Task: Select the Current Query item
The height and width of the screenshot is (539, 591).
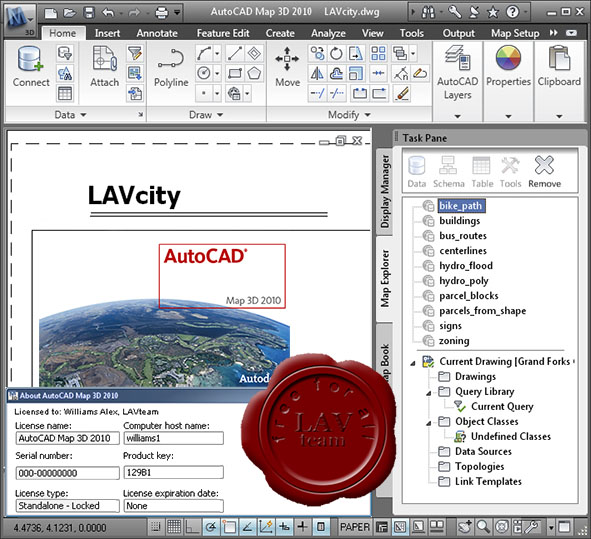Action: tap(502, 406)
